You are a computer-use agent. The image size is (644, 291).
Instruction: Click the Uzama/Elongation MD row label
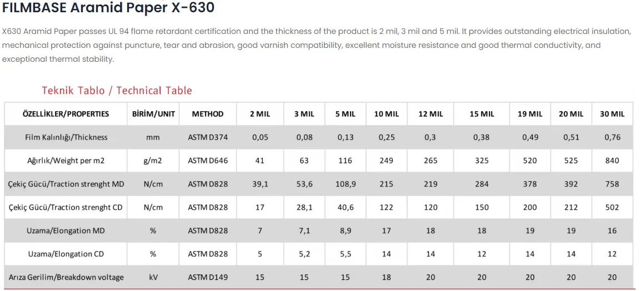66,230
